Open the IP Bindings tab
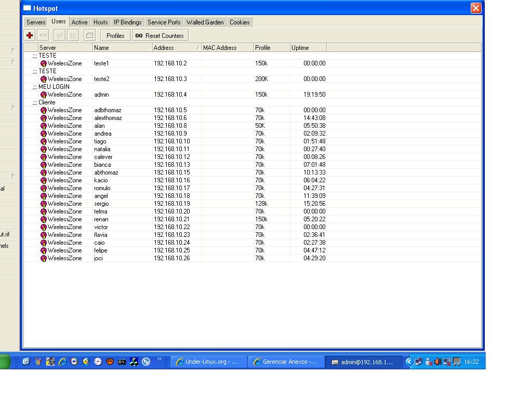 [x=128, y=22]
